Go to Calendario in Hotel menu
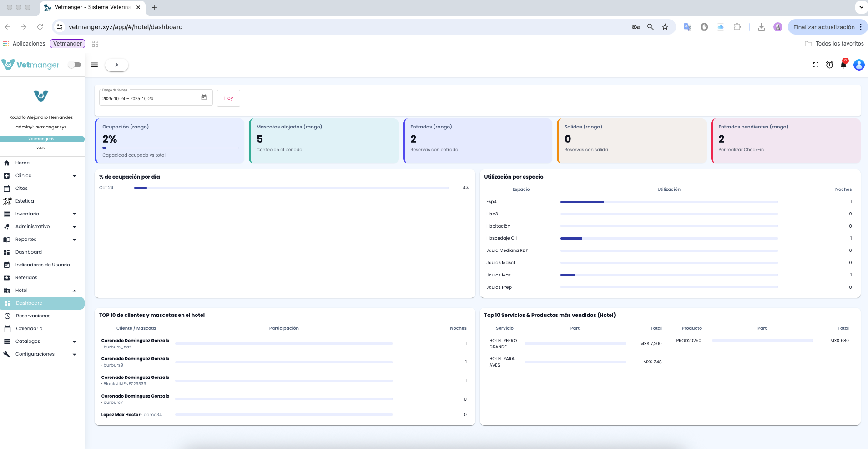 pos(29,329)
